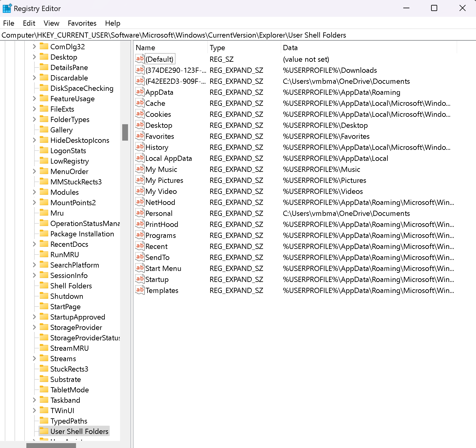
Task: Select the My Music value icon
Action: click(x=140, y=169)
